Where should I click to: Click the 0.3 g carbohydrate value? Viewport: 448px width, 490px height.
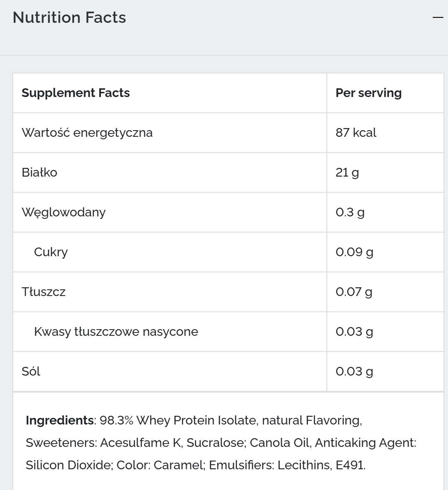coord(350,212)
